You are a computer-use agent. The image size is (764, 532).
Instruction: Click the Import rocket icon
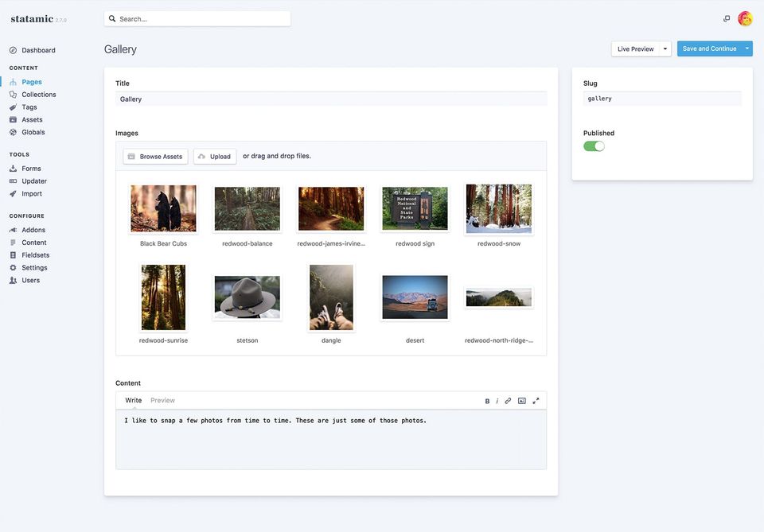(x=14, y=194)
